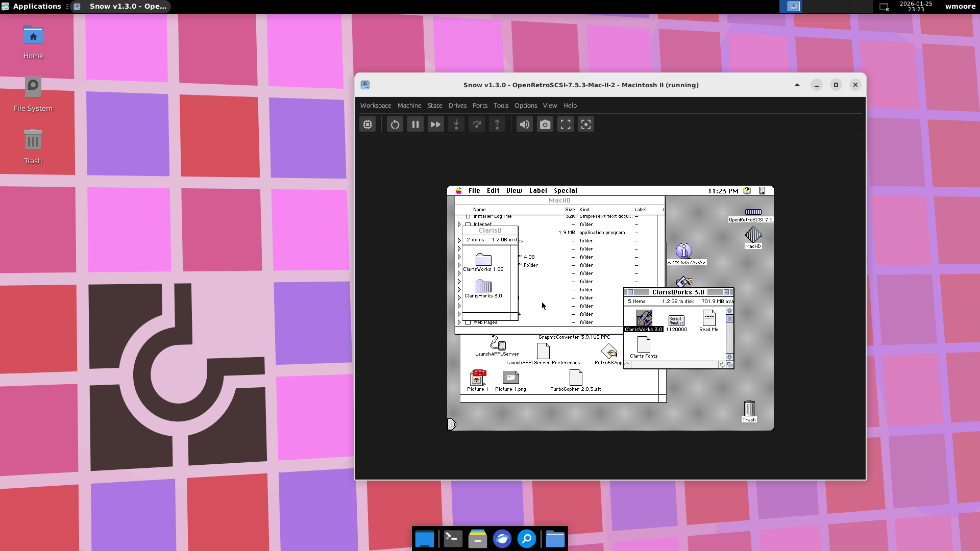The height and width of the screenshot is (551, 980).
Task: Open the Mac help balloon menu icon
Action: pos(747,191)
